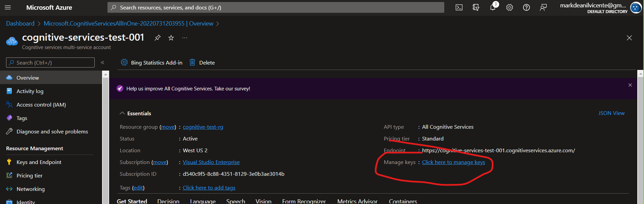Screen dimensions: 644x204
Task: Switch to the Get Started tab
Action: coord(132,201)
